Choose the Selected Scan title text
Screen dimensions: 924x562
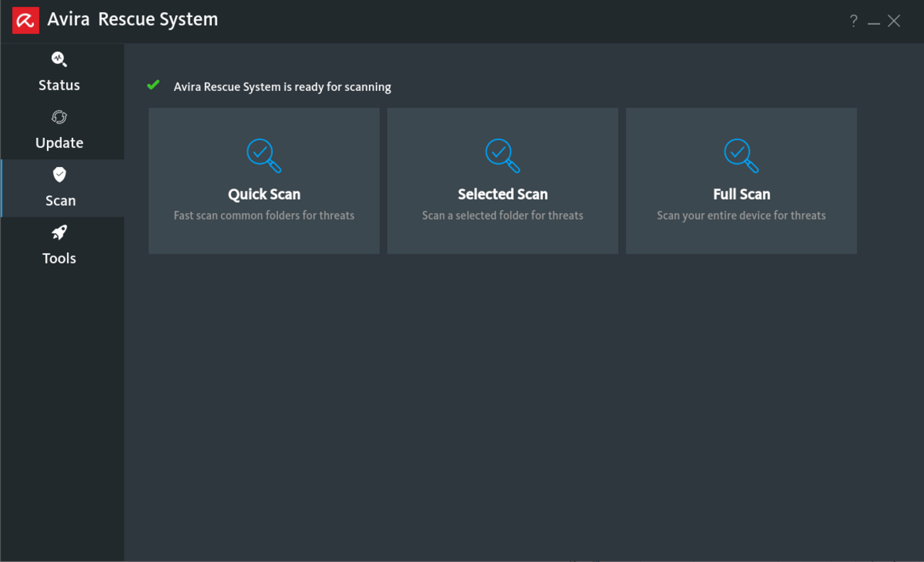[503, 194]
